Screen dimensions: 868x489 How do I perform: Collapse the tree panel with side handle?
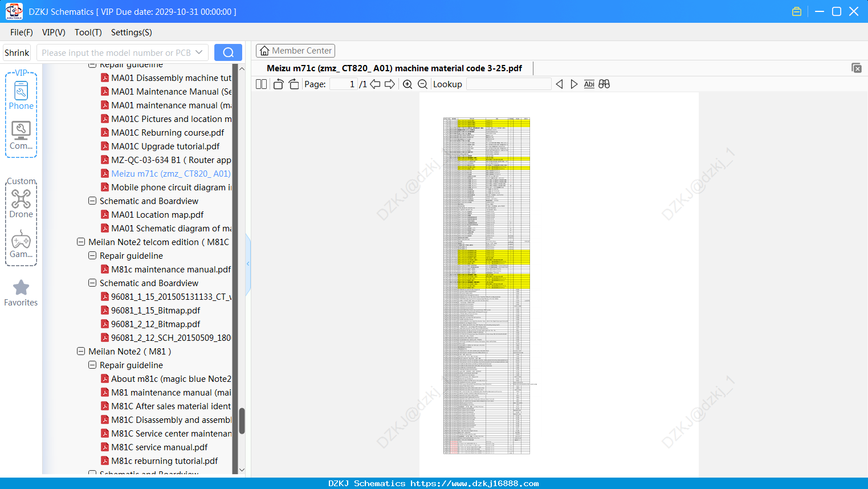[x=248, y=264]
